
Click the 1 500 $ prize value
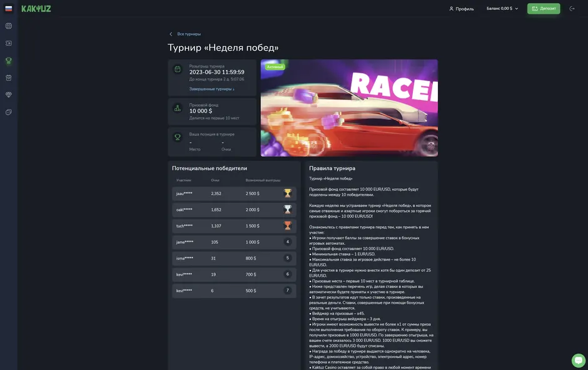pyautogui.click(x=252, y=226)
